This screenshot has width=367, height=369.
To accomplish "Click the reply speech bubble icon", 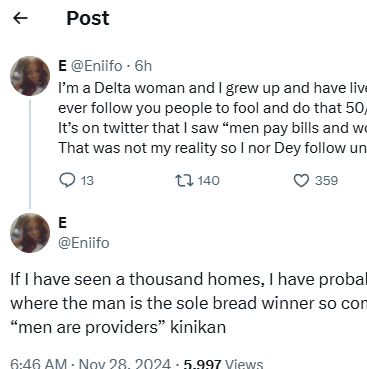I will (67, 181).
